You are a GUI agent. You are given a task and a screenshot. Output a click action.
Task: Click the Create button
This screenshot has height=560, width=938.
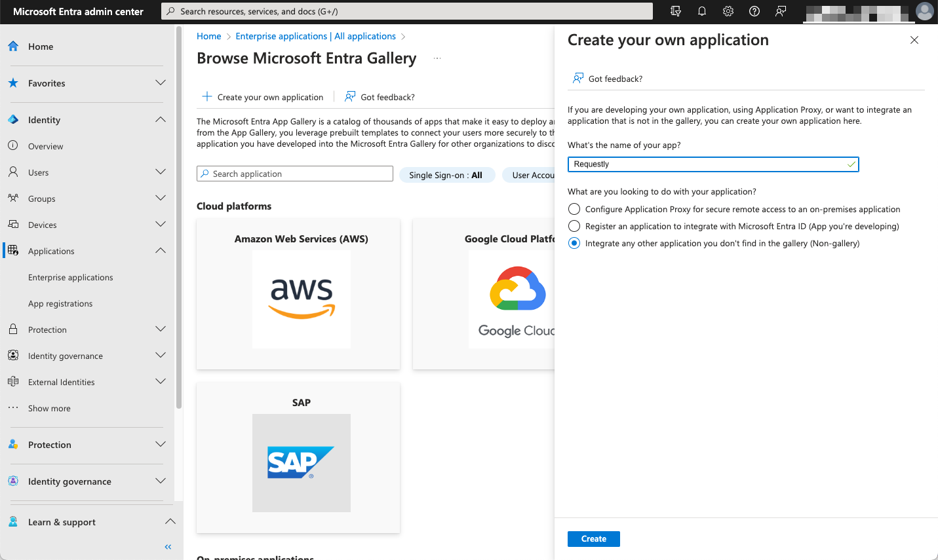594,538
